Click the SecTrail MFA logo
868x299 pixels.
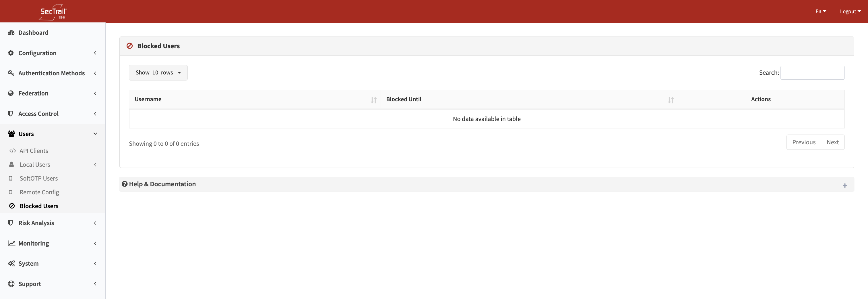click(53, 12)
